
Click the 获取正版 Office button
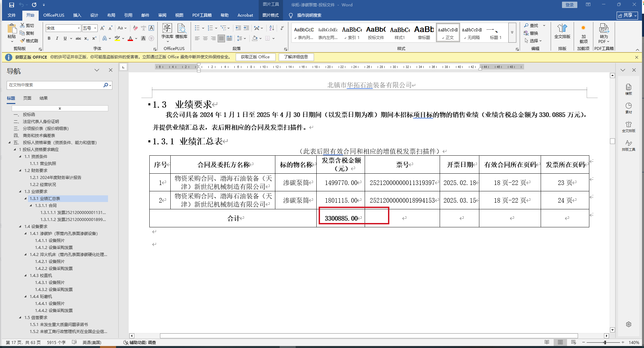point(255,57)
